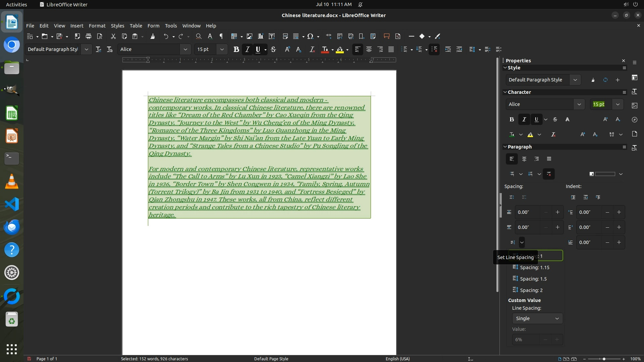
Task: Toggle Bold in the formatting toolbar
Action: [x=236, y=49]
